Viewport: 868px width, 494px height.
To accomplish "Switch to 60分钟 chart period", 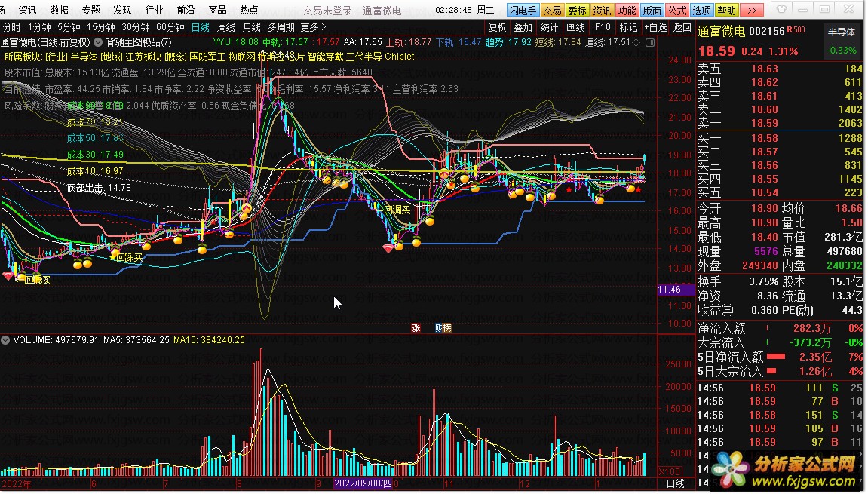I will pos(170,27).
